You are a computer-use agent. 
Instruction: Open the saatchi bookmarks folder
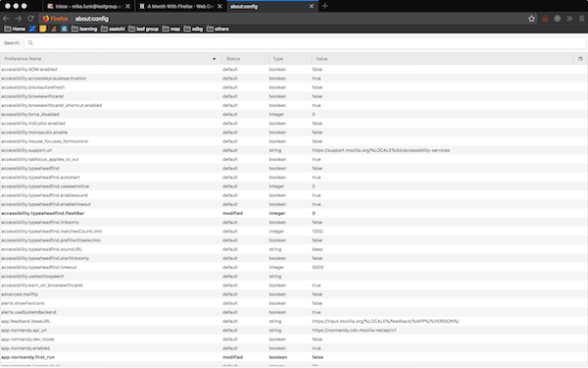click(x=113, y=28)
